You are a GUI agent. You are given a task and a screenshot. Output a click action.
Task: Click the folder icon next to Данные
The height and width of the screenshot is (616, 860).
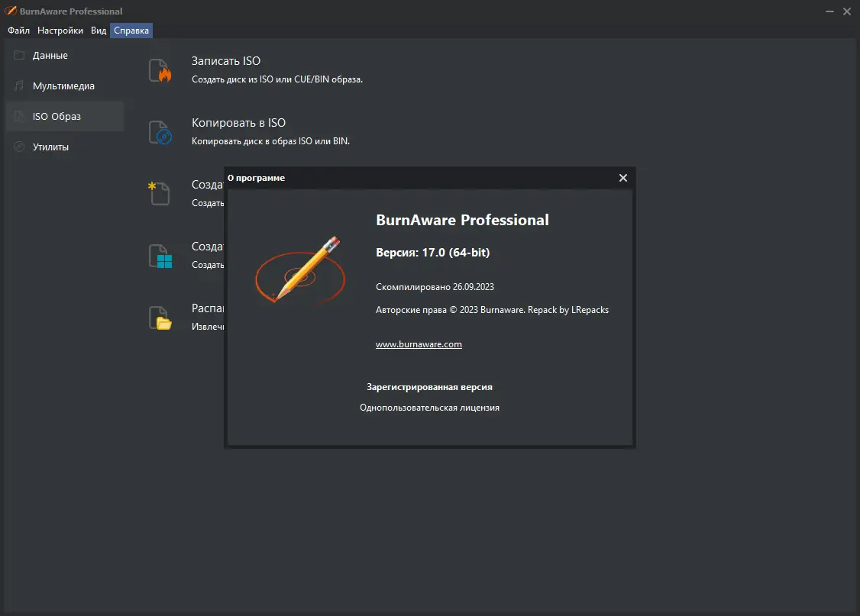pos(19,55)
